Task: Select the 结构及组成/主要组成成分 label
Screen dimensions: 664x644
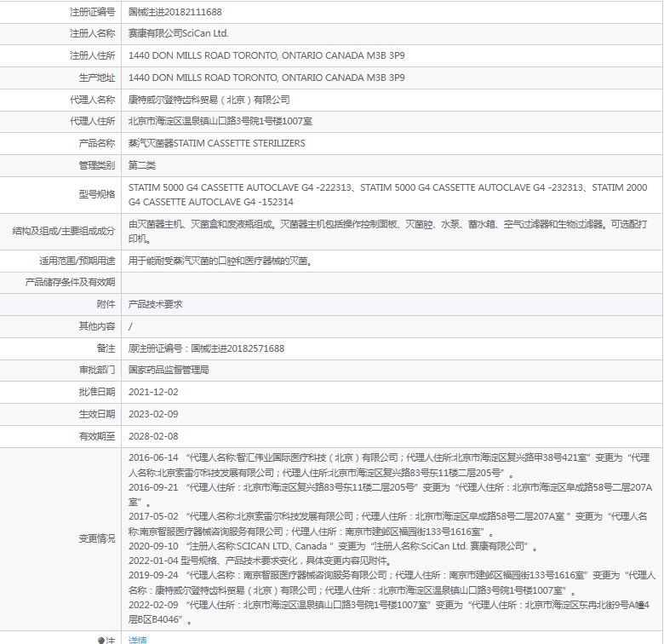Action: tap(64, 232)
